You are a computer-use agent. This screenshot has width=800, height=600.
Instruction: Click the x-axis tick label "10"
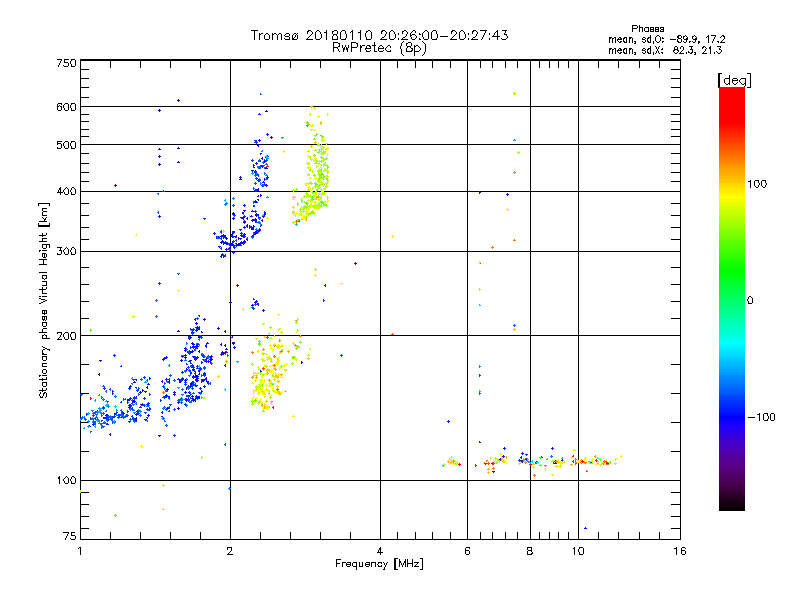click(578, 551)
